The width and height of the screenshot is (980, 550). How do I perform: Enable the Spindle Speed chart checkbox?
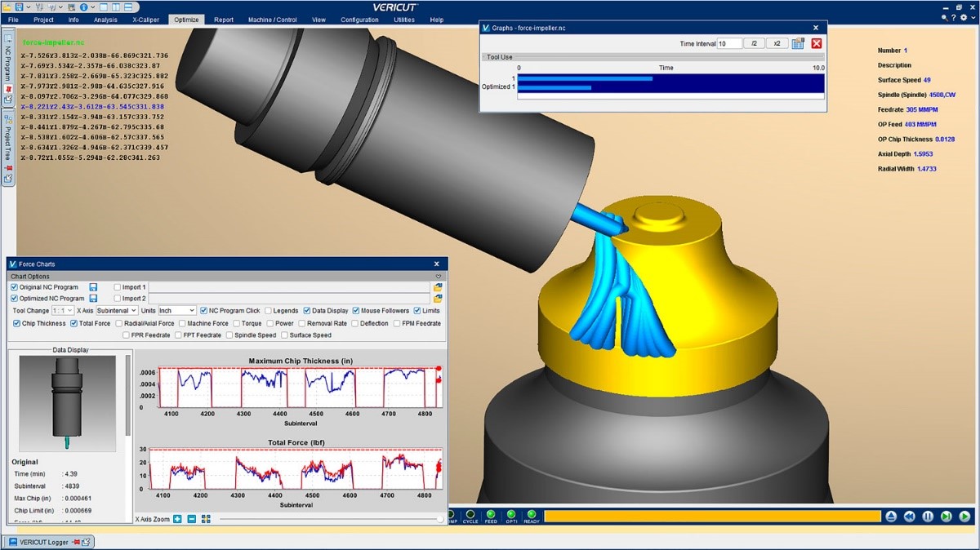229,335
